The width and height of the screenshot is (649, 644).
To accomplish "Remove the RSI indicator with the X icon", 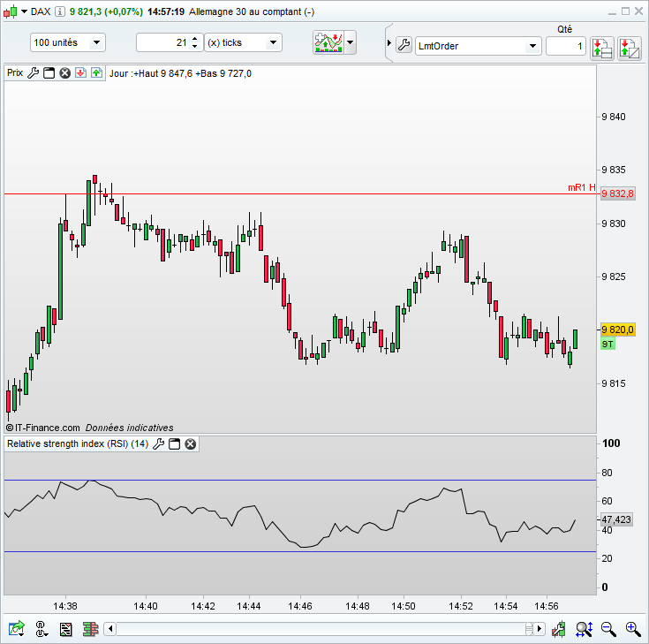I will [x=191, y=444].
